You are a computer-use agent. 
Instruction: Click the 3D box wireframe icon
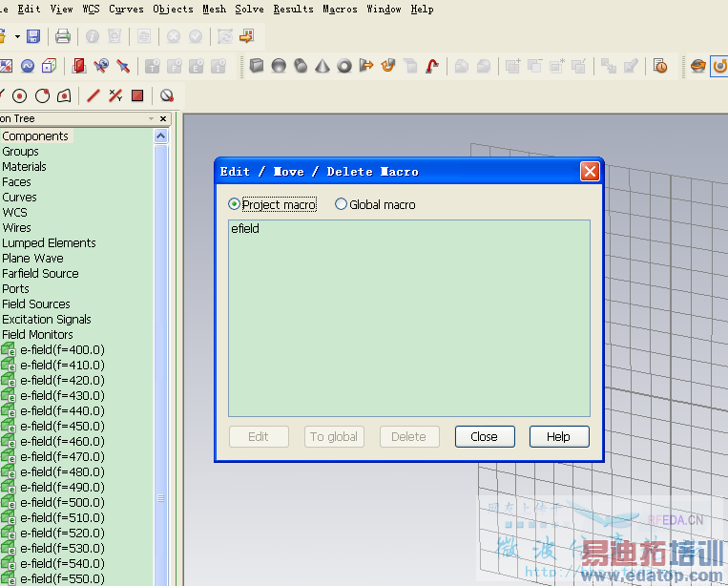50,66
